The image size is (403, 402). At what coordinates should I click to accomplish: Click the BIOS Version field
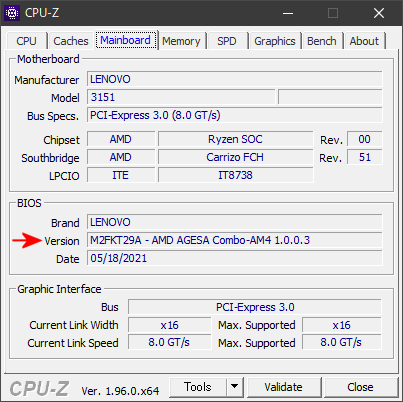click(235, 240)
